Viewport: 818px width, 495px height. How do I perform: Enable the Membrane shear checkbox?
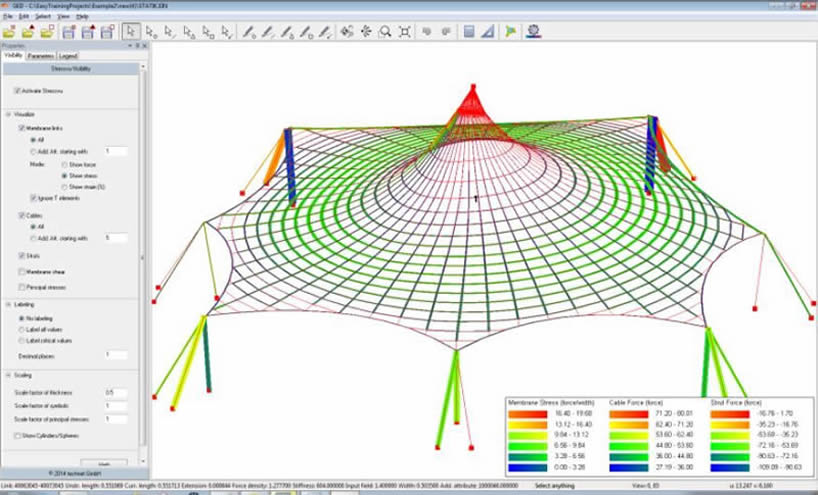pos(22,271)
